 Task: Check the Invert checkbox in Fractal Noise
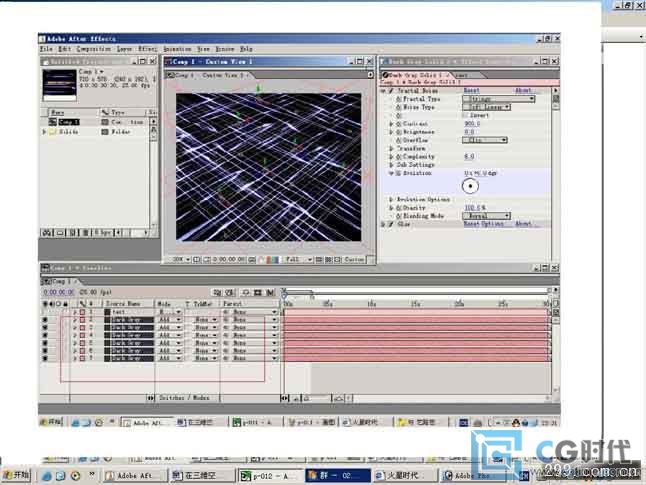tap(466, 116)
